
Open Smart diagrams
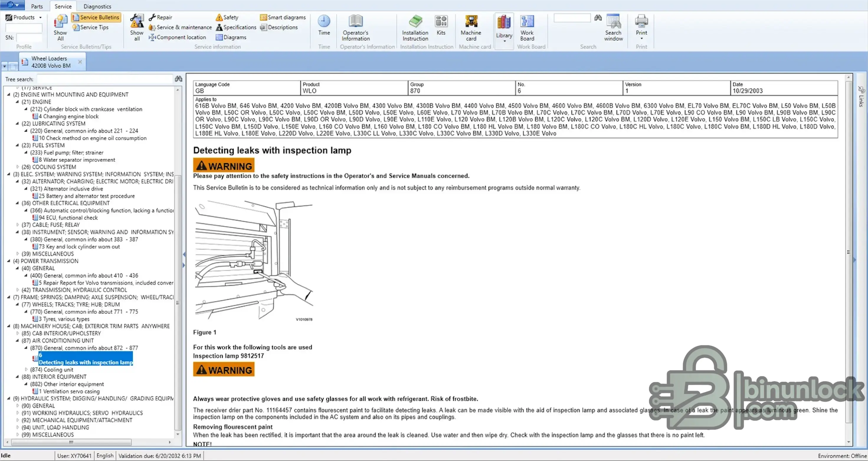(283, 17)
